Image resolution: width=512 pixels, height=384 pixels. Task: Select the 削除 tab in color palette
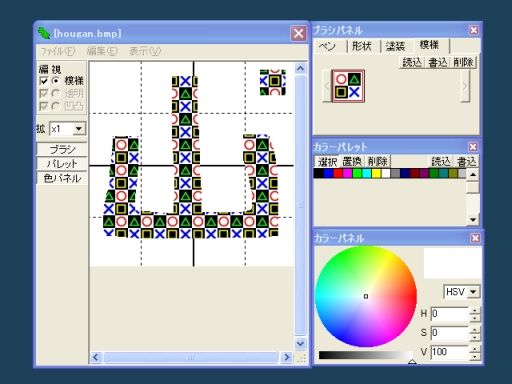[377, 162]
